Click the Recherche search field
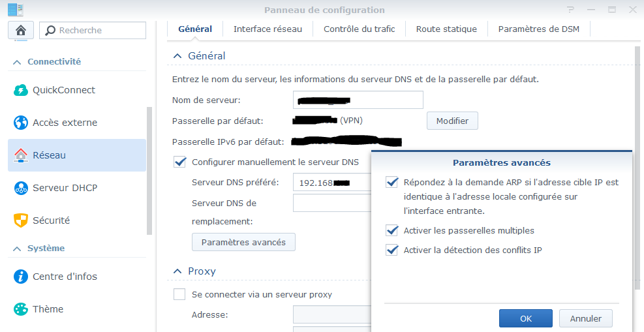Screen dimensions: 644x332 (x=98, y=30)
